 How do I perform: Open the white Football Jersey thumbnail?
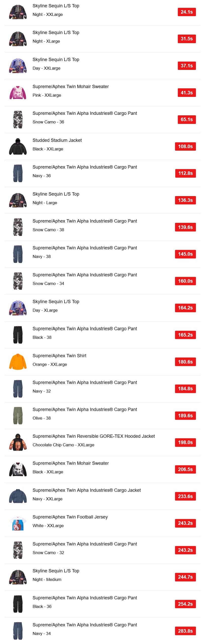click(18, 523)
